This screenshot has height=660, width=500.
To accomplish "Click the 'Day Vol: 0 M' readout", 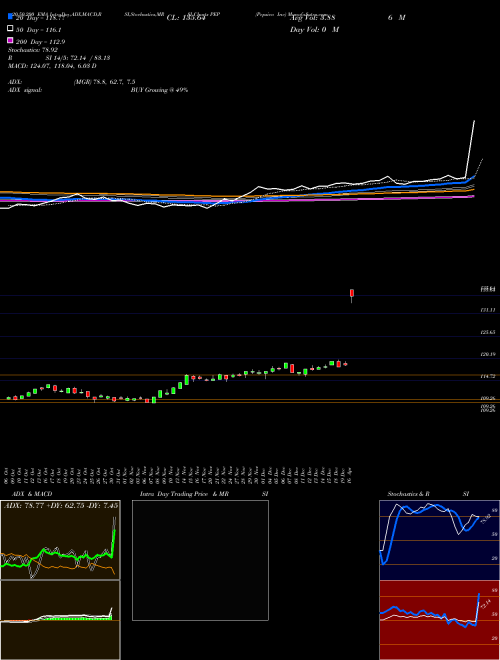I will [x=314, y=29].
